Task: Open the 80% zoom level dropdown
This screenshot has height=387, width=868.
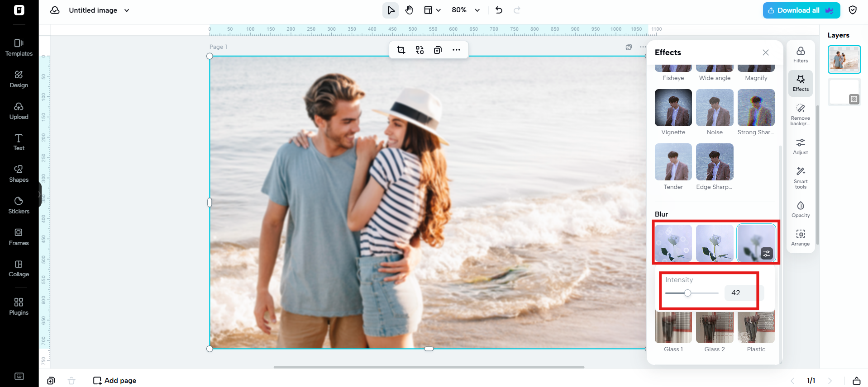Action: [x=466, y=10]
